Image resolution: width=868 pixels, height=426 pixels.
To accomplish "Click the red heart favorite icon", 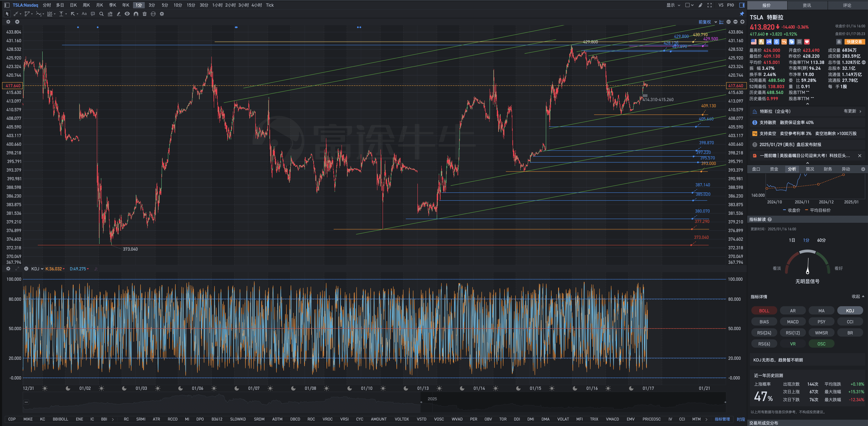I will [807, 42].
